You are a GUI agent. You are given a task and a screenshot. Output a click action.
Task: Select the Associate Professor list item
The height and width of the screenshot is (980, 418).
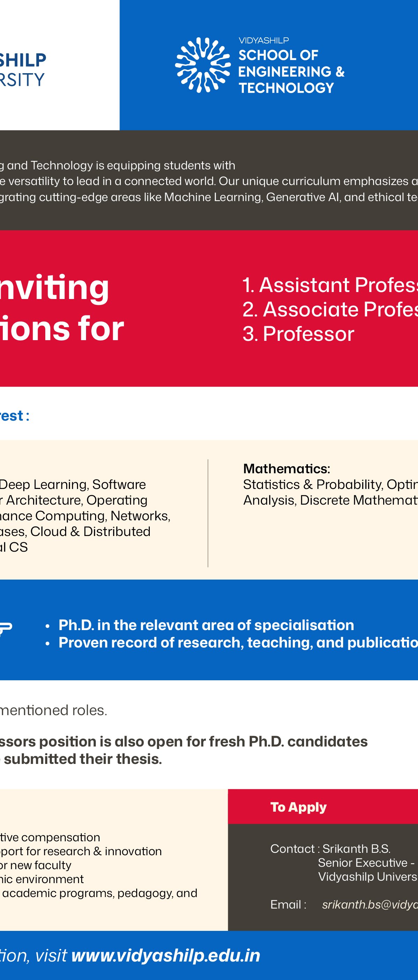click(330, 309)
